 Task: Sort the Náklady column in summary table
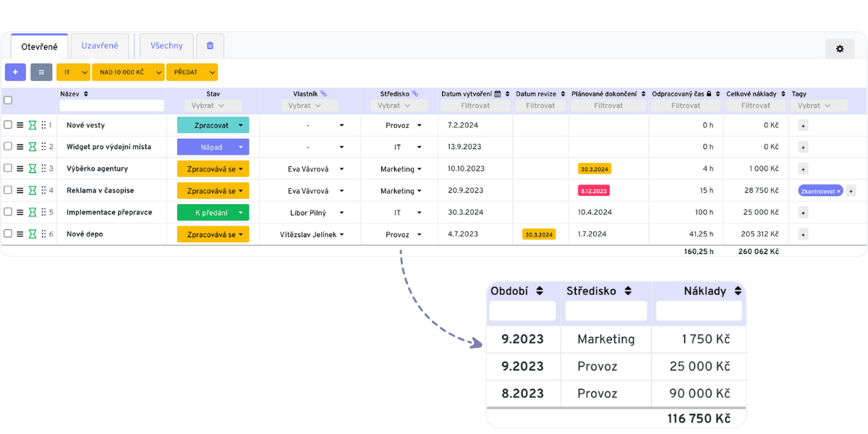tap(737, 291)
